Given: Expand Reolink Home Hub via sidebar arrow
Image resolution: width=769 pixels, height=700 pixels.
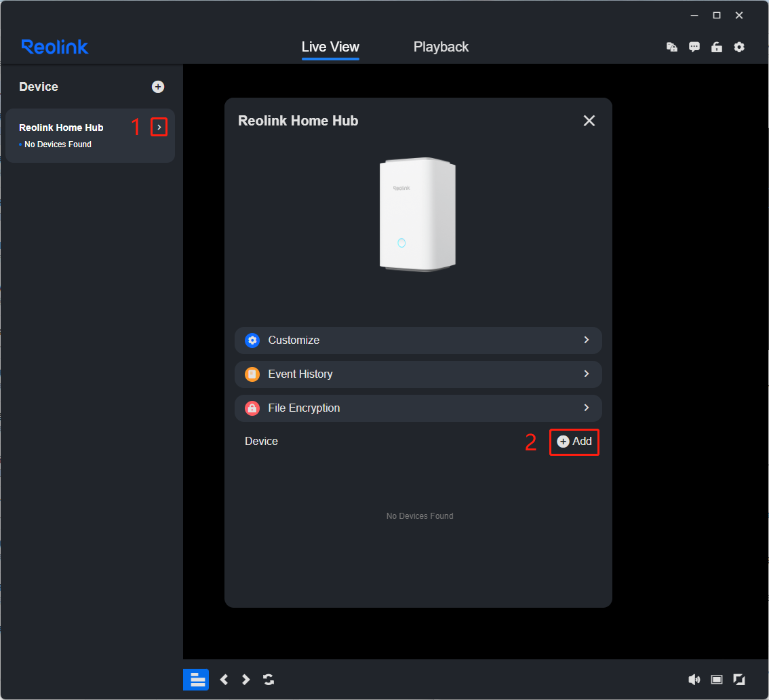Looking at the screenshot, I should (x=159, y=126).
